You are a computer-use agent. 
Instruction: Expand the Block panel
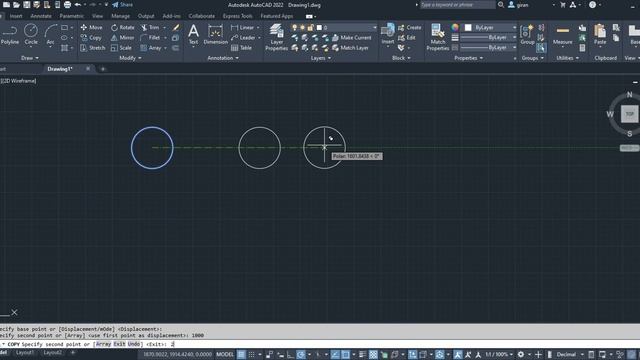(401, 58)
